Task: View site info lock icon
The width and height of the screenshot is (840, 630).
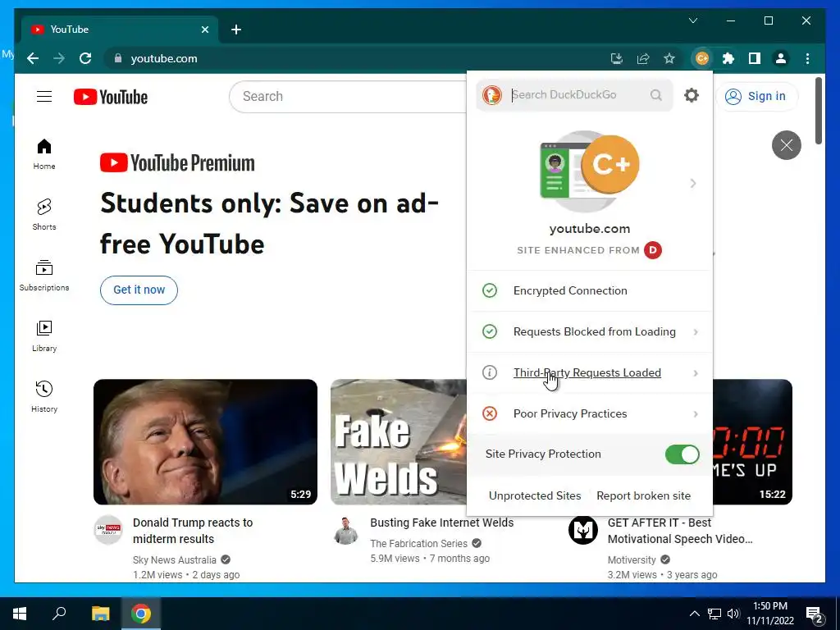Action: (118, 58)
